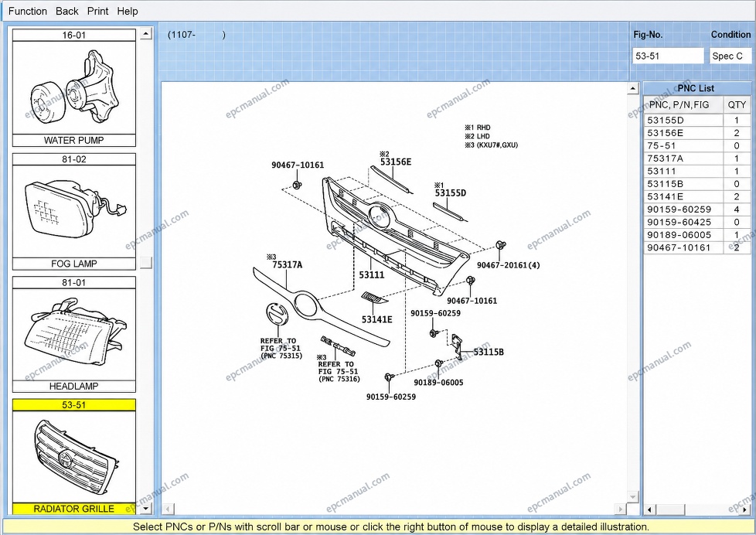Open the Print menu
The width and height of the screenshot is (756, 535).
click(98, 11)
